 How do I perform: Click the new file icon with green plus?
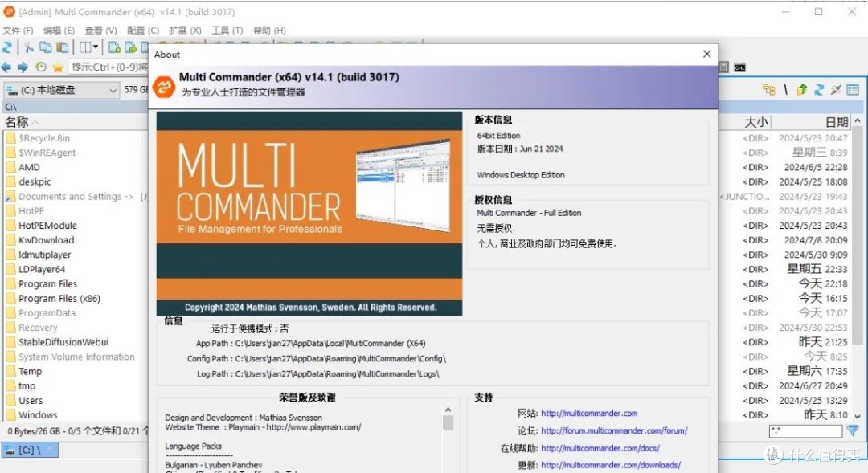[x=115, y=47]
